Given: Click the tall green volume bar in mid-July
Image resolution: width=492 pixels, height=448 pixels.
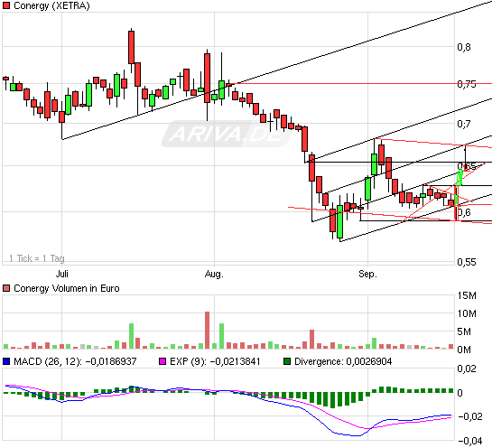Looking at the screenshot, I should pos(131,336).
